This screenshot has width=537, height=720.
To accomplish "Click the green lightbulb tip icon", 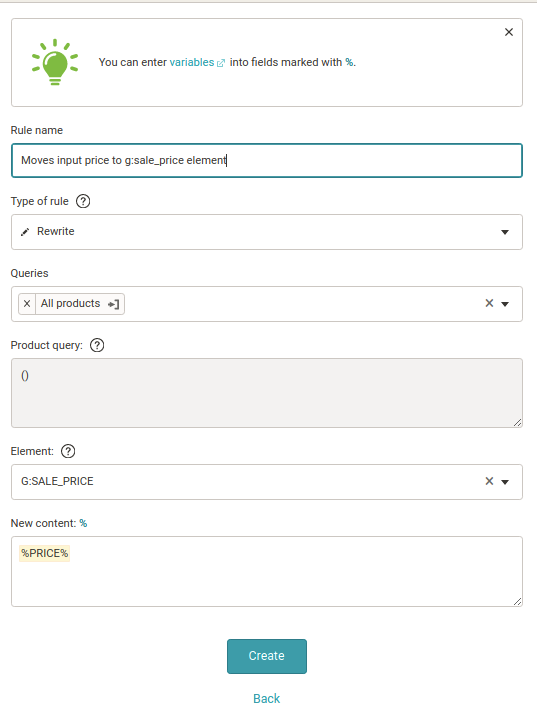I will click(x=55, y=62).
